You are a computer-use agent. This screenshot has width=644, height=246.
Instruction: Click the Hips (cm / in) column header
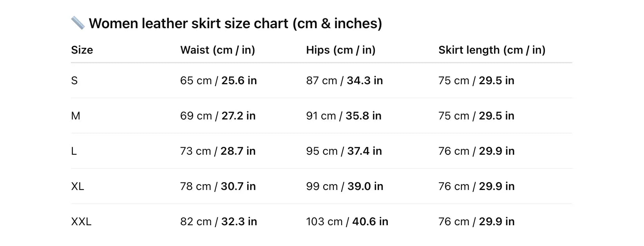point(340,50)
